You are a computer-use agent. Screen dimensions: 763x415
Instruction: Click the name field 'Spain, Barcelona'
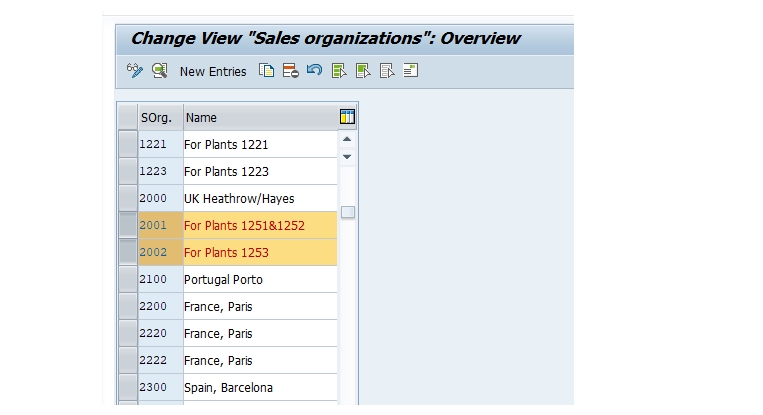260,387
